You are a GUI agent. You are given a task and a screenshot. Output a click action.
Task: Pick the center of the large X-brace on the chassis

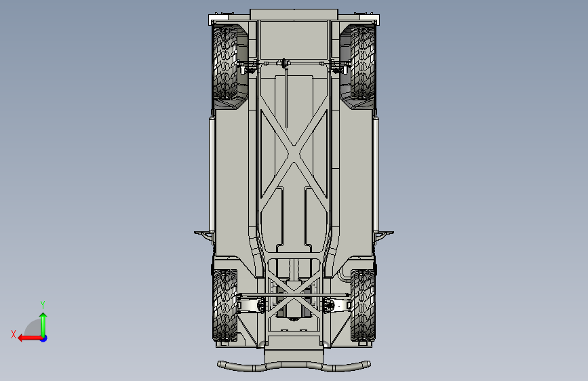click(x=294, y=153)
